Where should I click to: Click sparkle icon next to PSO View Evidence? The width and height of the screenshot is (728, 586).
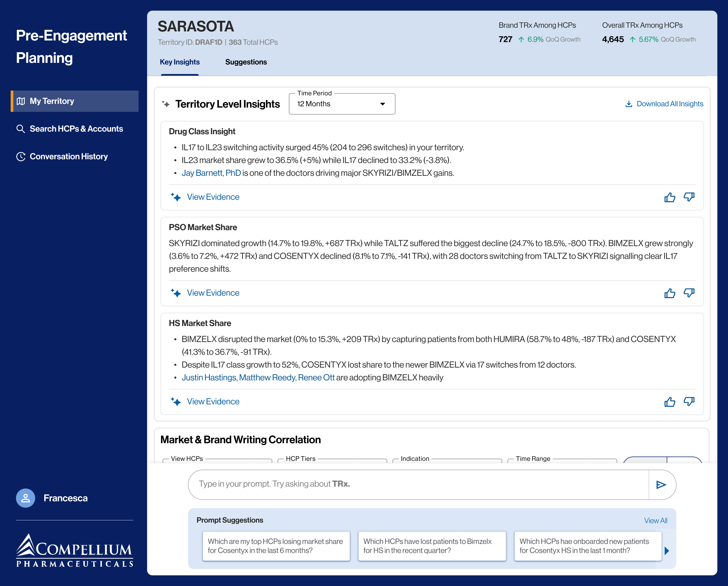click(176, 293)
